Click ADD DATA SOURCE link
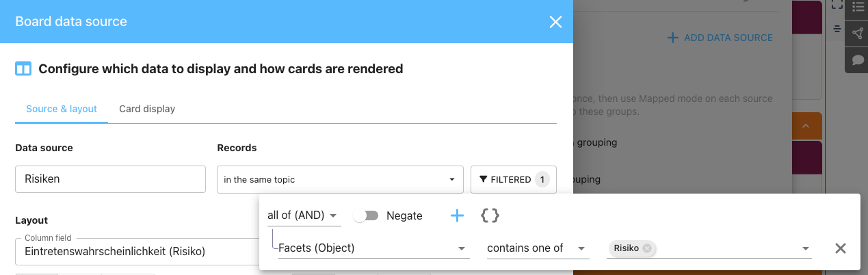The width and height of the screenshot is (868, 275). pyautogui.click(x=720, y=38)
